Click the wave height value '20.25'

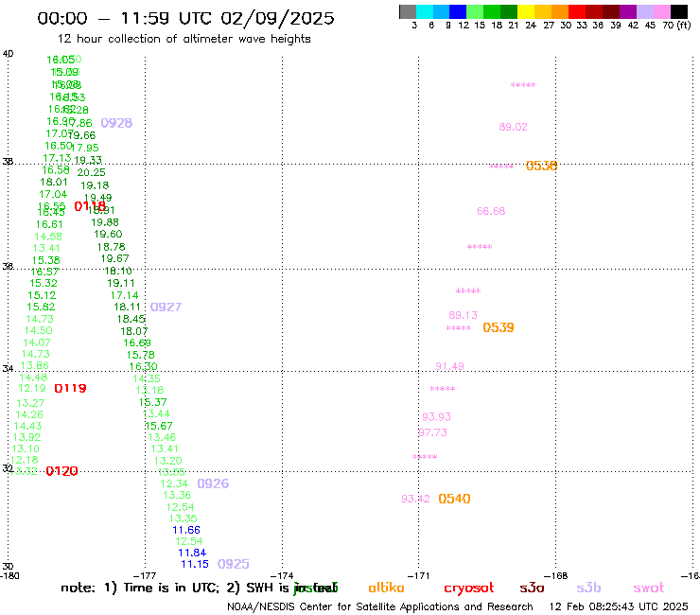coord(91,172)
